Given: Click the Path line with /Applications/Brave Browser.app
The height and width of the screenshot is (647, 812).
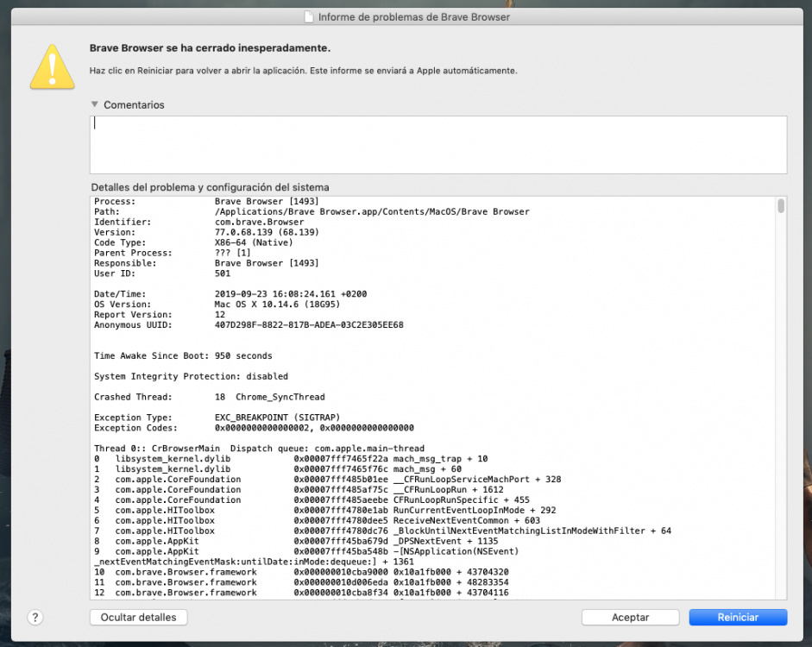Looking at the screenshot, I should coord(312,211).
